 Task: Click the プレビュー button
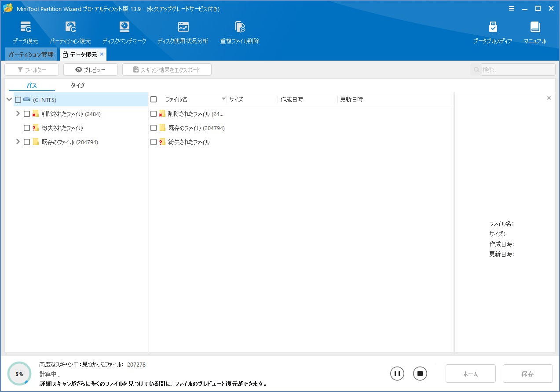[x=91, y=69]
